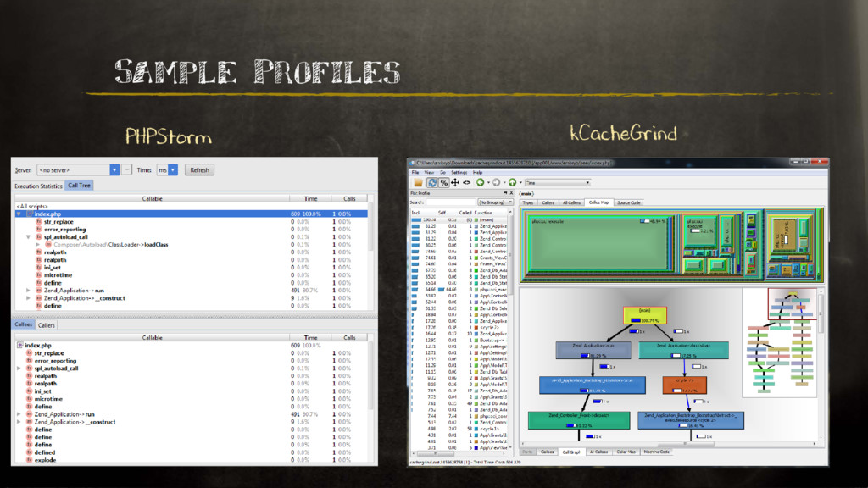This screenshot has width=868, height=488.
Task: Click the <> template shortening toolbar icon
Action: click(x=467, y=183)
